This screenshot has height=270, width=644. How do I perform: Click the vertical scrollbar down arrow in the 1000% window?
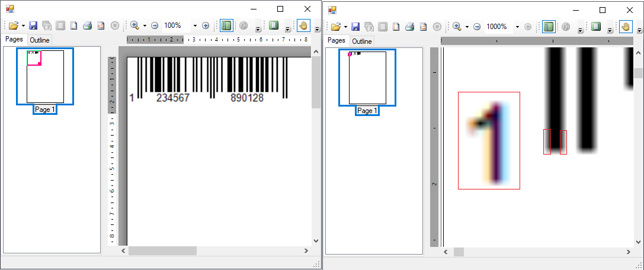tap(638, 242)
